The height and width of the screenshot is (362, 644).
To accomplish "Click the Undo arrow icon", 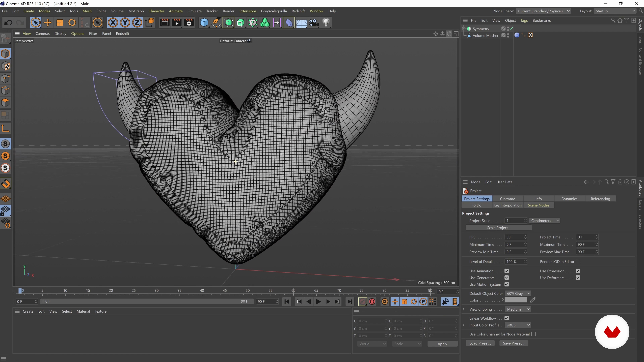I will click(8, 23).
